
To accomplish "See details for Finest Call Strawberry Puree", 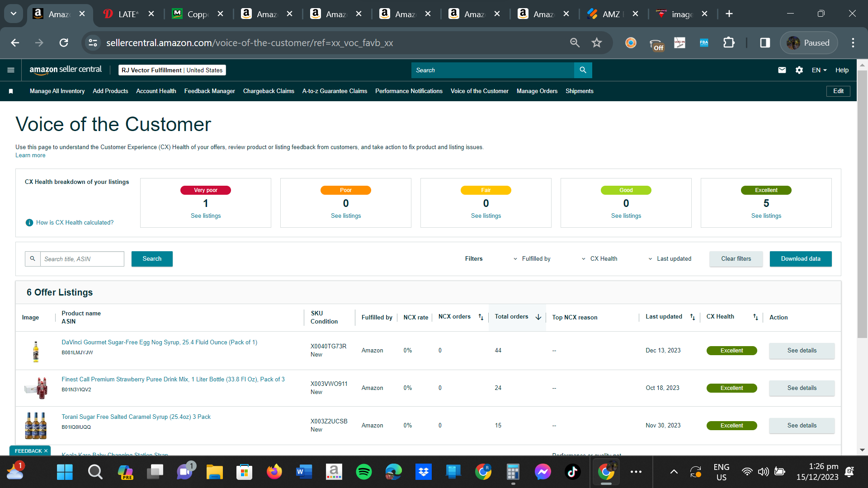I will 802,388.
